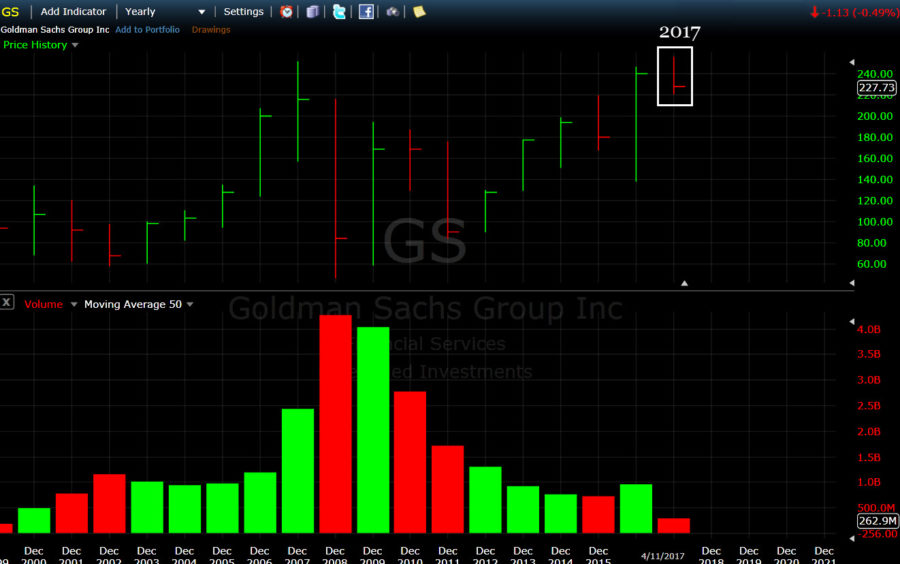Expand the Volume indicator dropdown
The width and height of the screenshot is (900, 564).
(73, 304)
